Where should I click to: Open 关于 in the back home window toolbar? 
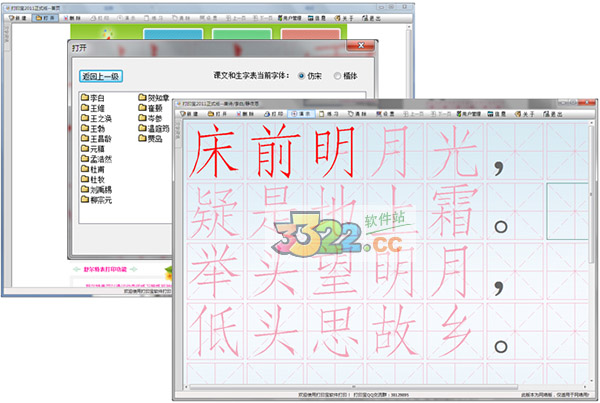click(x=344, y=18)
